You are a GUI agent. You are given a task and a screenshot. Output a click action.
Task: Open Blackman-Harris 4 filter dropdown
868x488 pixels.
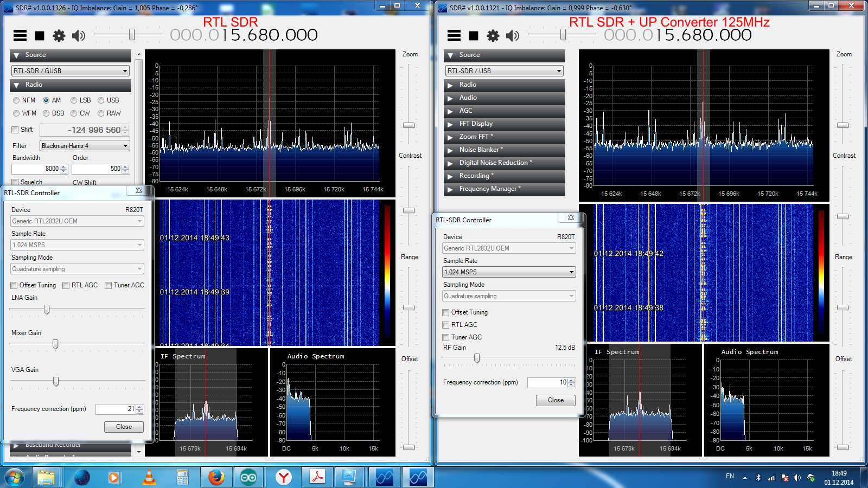click(x=85, y=146)
